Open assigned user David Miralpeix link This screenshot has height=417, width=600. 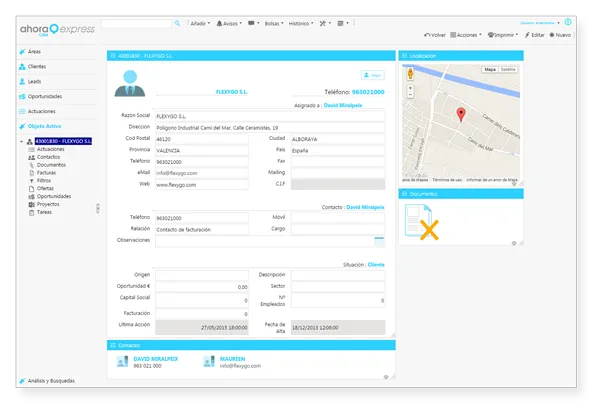(343, 105)
